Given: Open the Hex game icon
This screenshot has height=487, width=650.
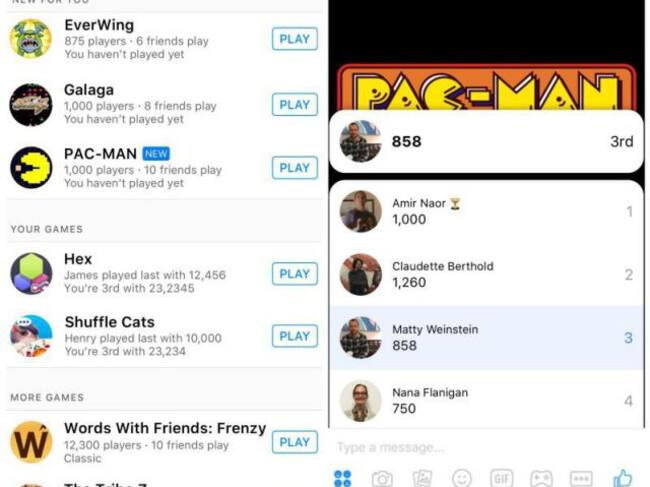Looking at the screenshot, I should coord(31,274).
